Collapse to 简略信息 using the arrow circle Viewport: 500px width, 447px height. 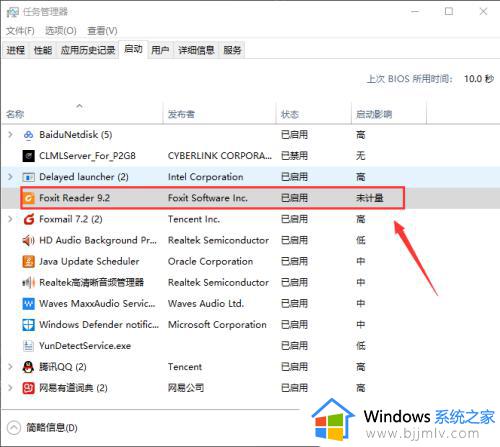pos(14,428)
